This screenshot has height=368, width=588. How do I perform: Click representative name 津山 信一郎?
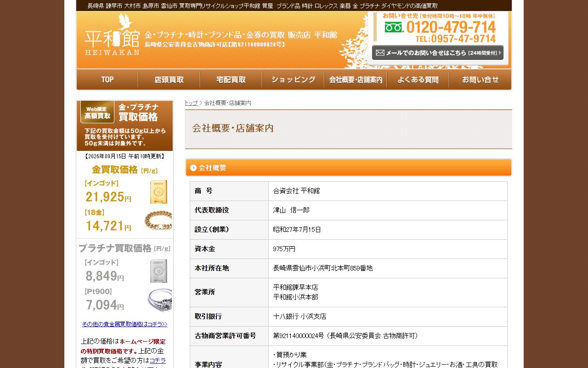click(x=291, y=210)
